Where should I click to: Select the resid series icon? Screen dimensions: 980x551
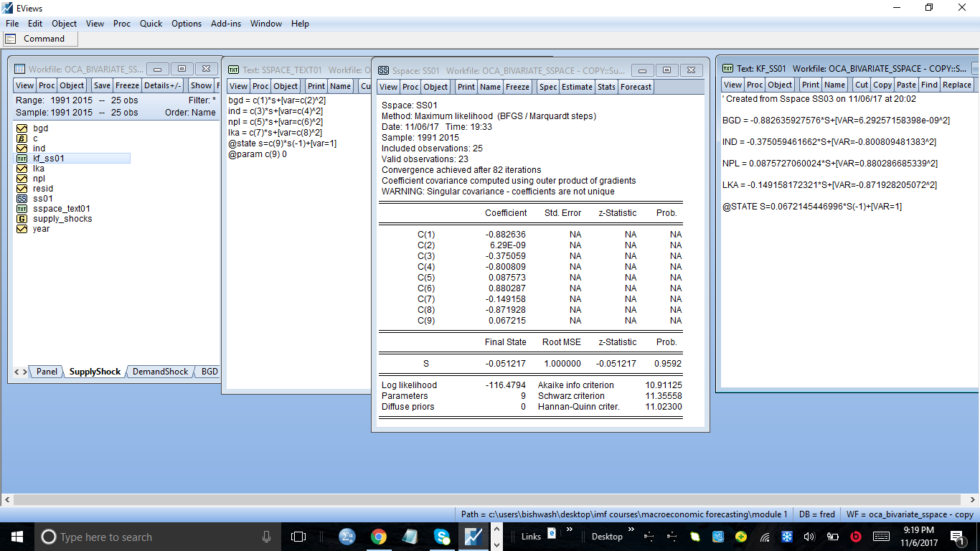(x=22, y=189)
